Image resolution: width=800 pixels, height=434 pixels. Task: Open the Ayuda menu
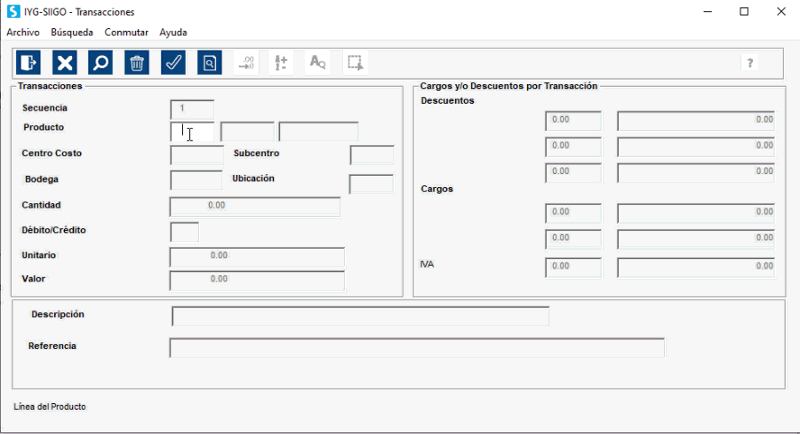click(x=173, y=32)
